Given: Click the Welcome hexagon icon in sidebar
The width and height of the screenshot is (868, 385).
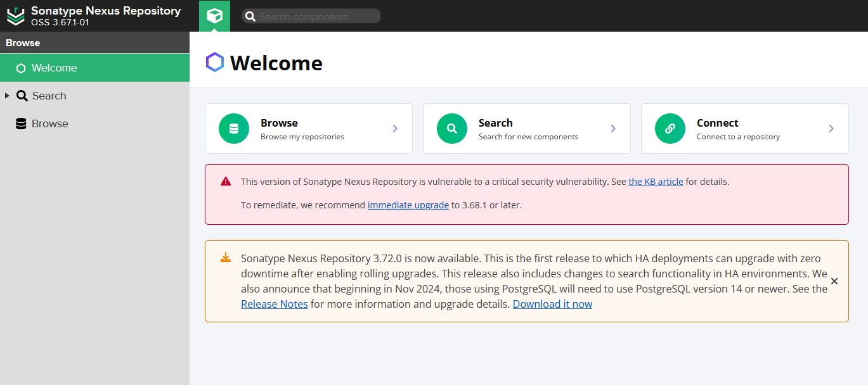Looking at the screenshot, I should [21, 68].
